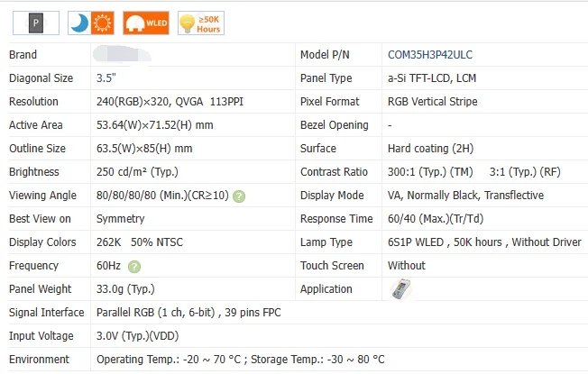
Task: Click the moon and sun transflective icon
Action: 91,23
